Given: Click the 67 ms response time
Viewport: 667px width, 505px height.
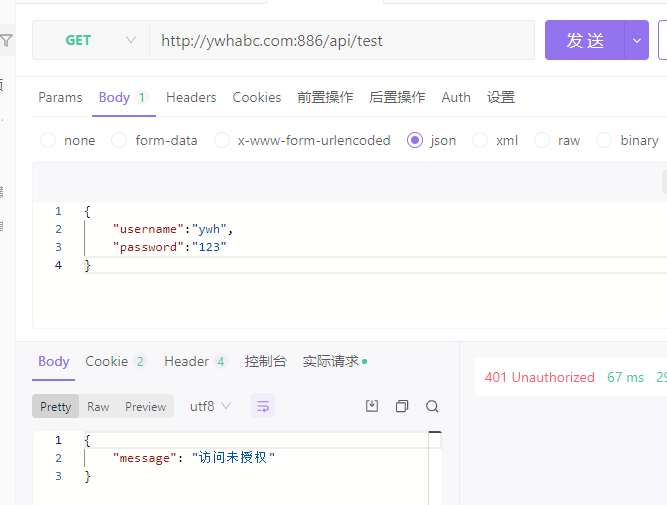Looking at the screenshot, I should click(625, 377).
